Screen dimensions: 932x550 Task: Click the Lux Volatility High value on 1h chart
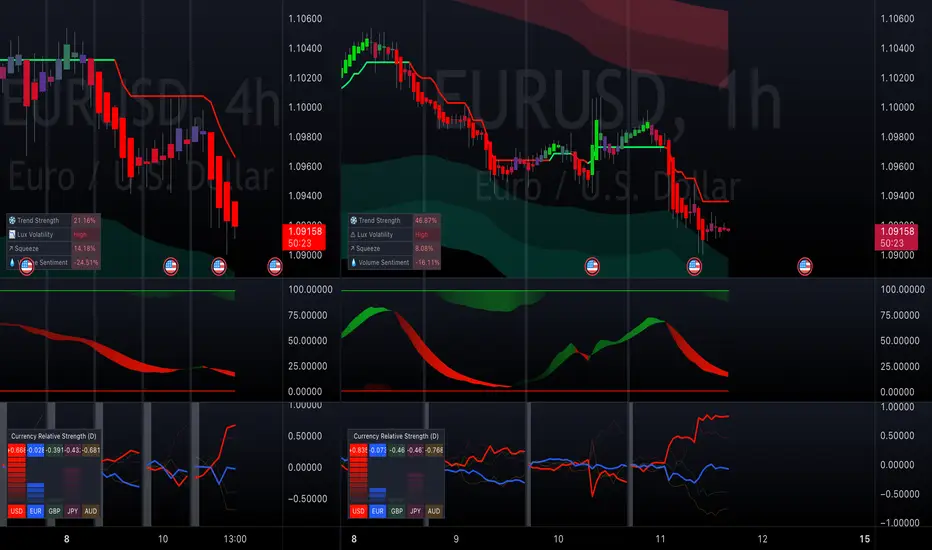421,235
